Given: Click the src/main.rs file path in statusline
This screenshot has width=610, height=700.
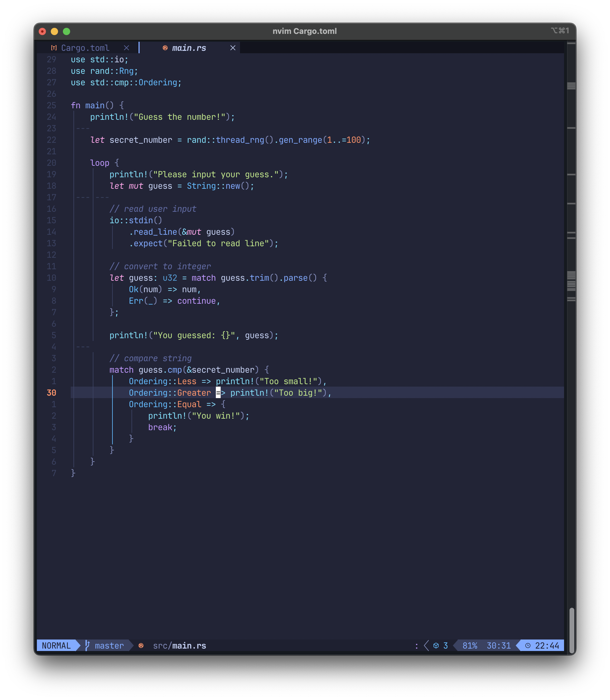Looking at the screenshot, I should [179, 646].
